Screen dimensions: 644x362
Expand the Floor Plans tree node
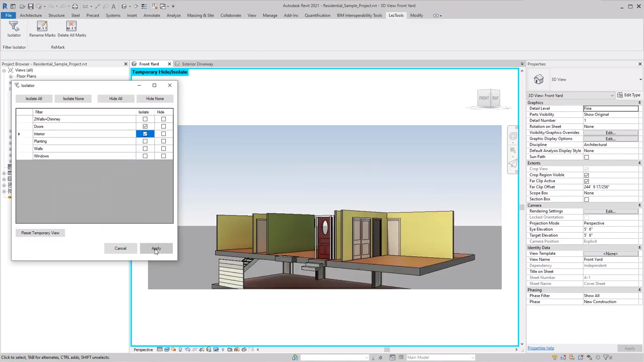tap(11, 77)
